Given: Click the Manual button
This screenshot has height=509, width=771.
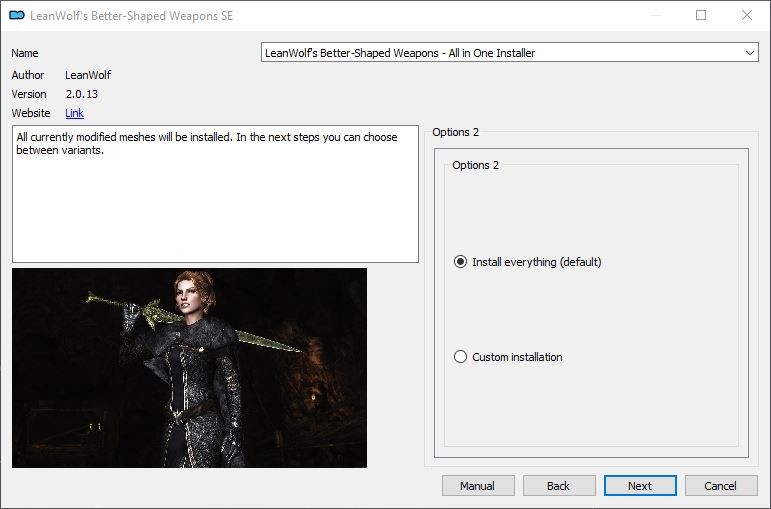Looking at the screenshot, I should pos(478,486).
